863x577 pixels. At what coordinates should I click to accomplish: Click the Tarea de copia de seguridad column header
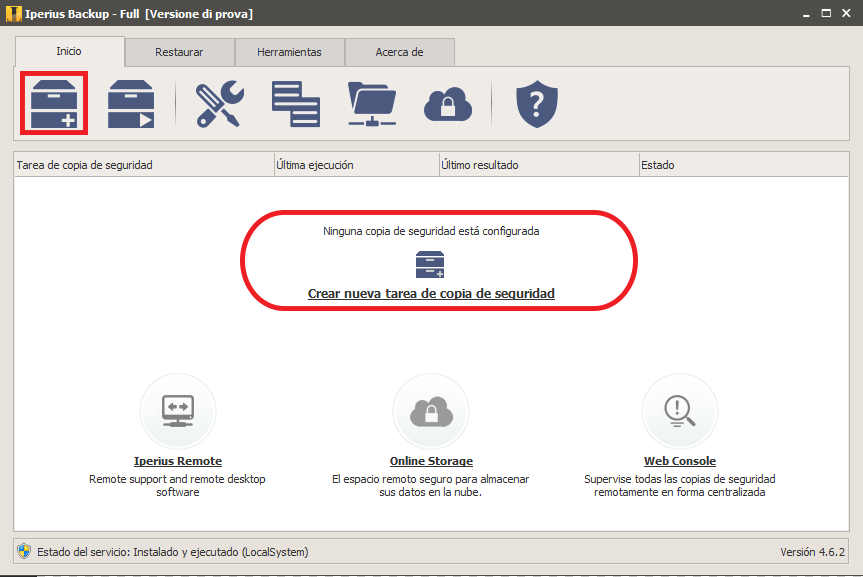[144, 165]
